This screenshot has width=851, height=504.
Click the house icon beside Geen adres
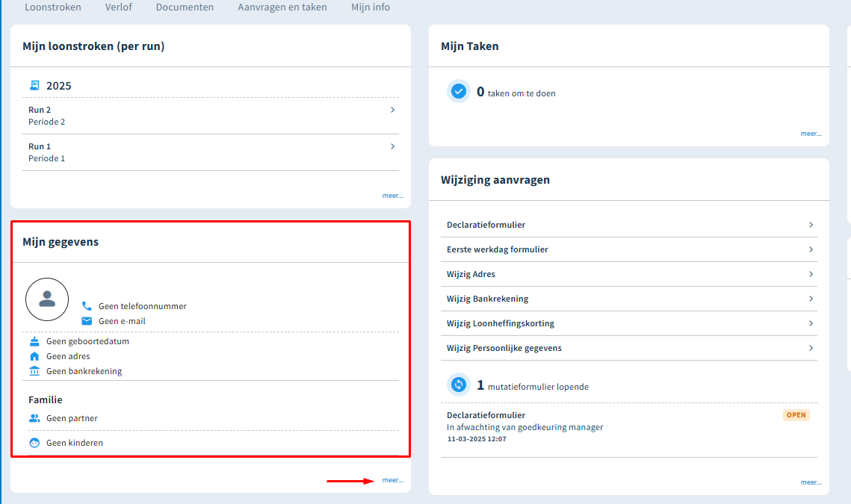tap(34, 356)
